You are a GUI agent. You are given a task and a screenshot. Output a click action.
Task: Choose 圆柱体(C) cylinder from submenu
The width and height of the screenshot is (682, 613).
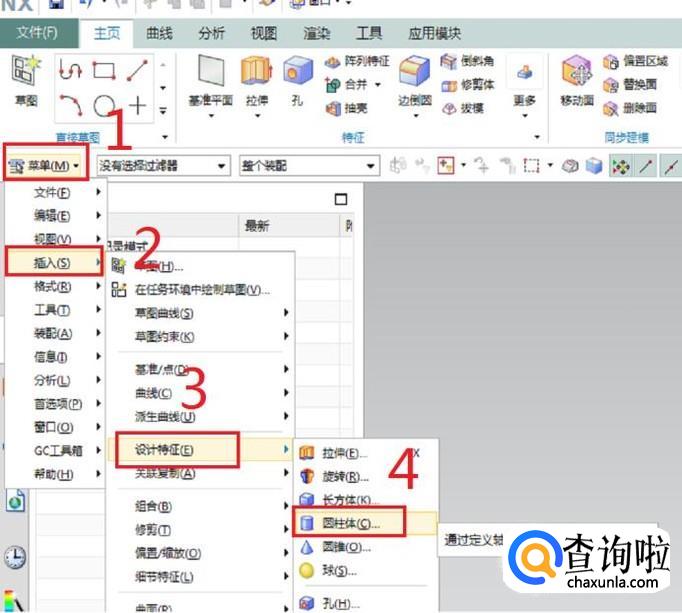click(352, 523)
